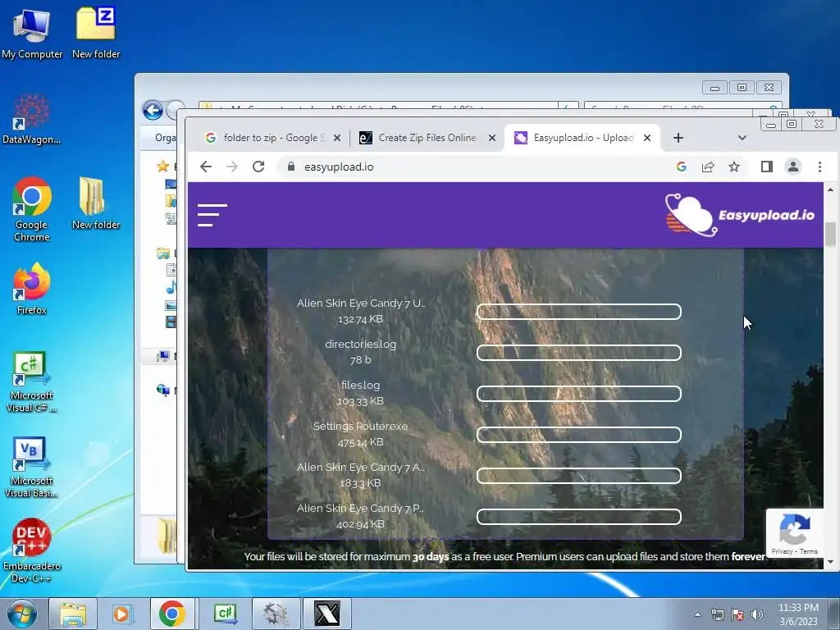Image resolution: width=840 pixels, height=630 pixels.
Task: Click the Settings Router.exe progress bar
Action: click(579, 435)
